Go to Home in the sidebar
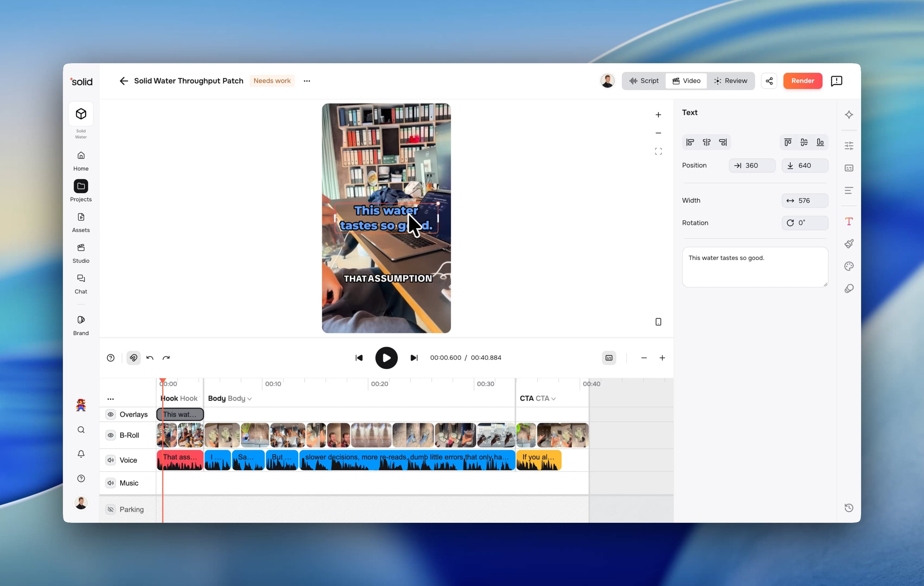This screenshot has height=586, width=924. click(x=81, y=161)
